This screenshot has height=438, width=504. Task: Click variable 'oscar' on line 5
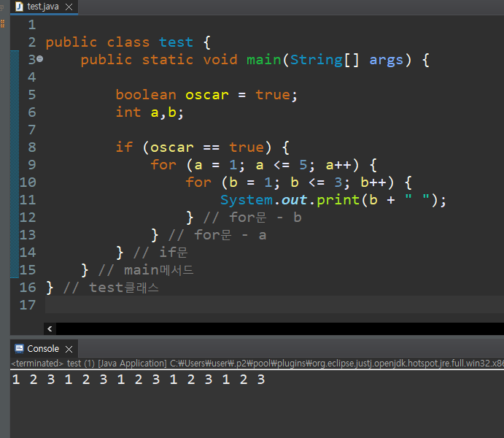[x=207, y=95]
